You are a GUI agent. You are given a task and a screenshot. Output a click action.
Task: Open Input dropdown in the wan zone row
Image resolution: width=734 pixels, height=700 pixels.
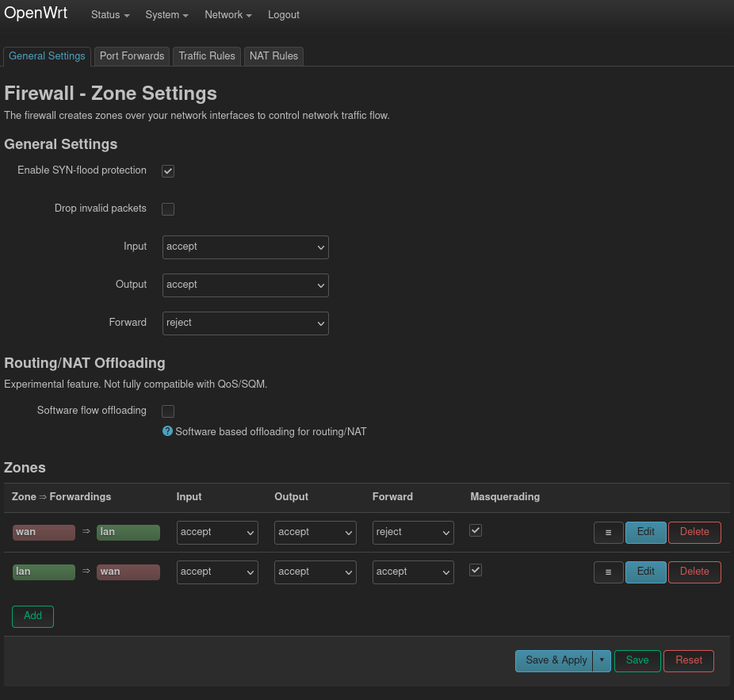(x=217, y=533)
